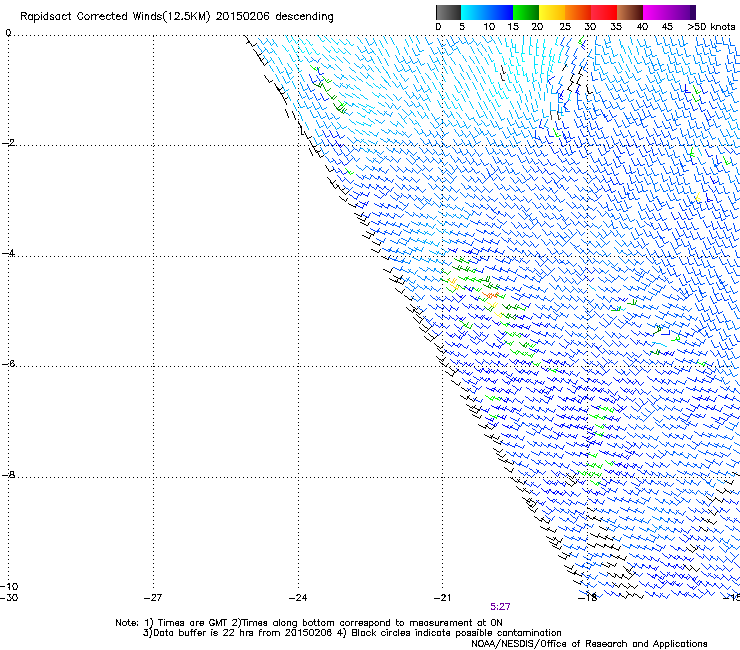740x650 pixels.
Task: Click the '0' latitude axis label
Action: point(8,33)
